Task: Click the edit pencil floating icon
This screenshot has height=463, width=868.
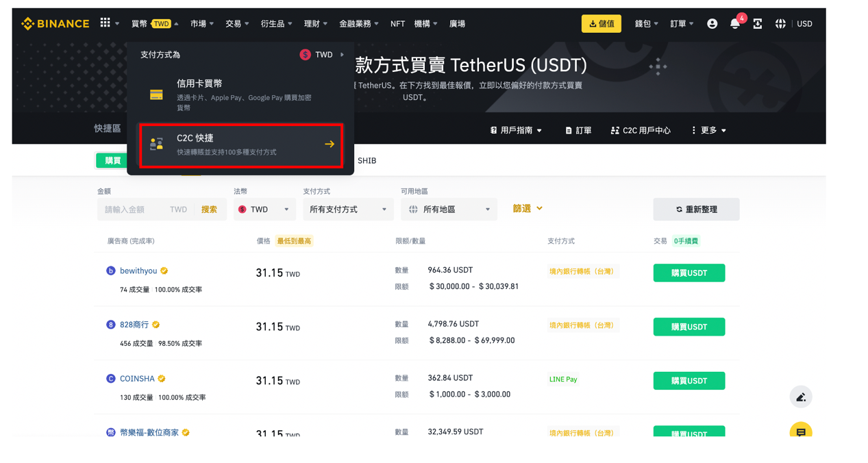Action: point(800,397)
